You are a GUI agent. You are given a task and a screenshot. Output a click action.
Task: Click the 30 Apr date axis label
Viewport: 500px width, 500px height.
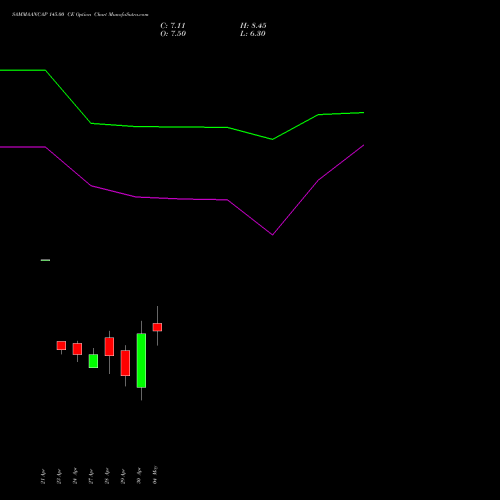pyautogui.click(x=139, y=476)
